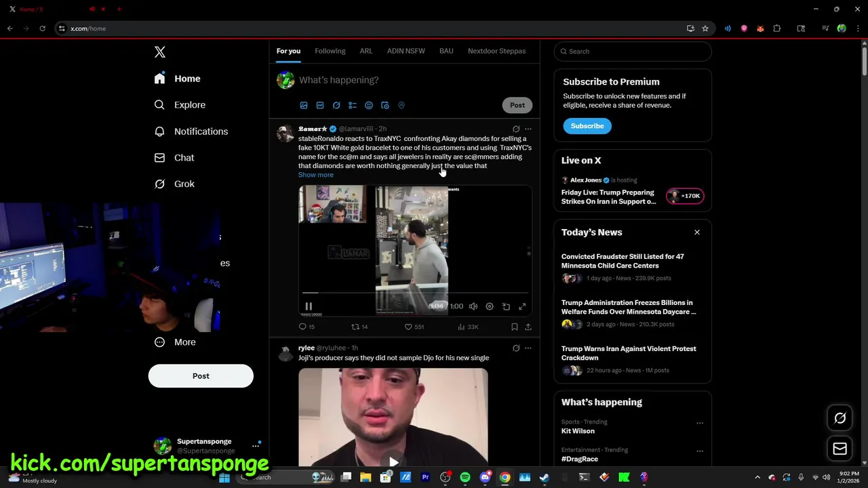This screenshot has height=488, width=868.
Task: Reload the browser page
Action: click(x=42, y=28)
